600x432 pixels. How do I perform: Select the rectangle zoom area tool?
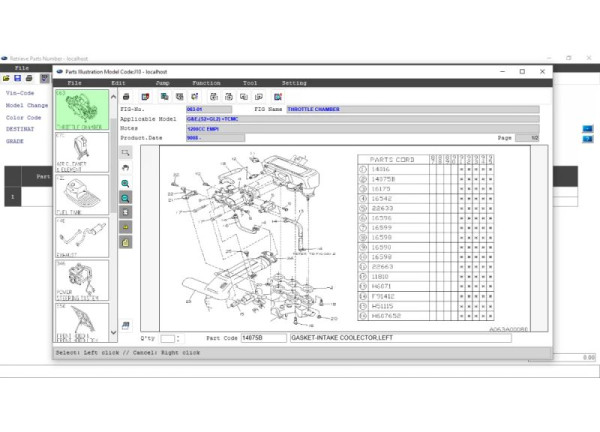(126, 153)
